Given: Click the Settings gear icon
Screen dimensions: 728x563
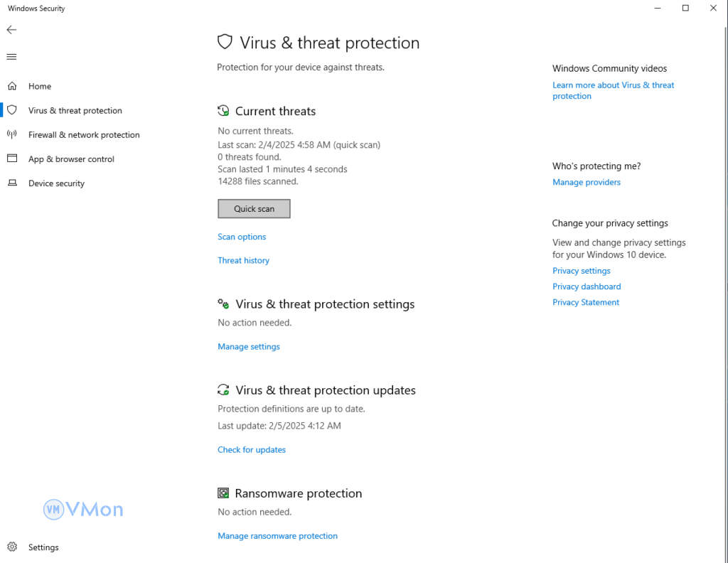Looking at the screenshot, I should [x=12, y=547].
